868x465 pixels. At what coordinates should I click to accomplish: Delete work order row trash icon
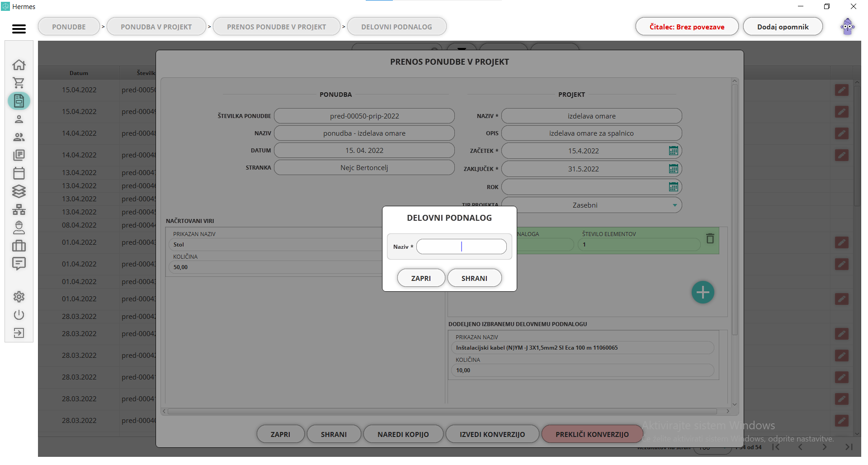pos(710,238)
